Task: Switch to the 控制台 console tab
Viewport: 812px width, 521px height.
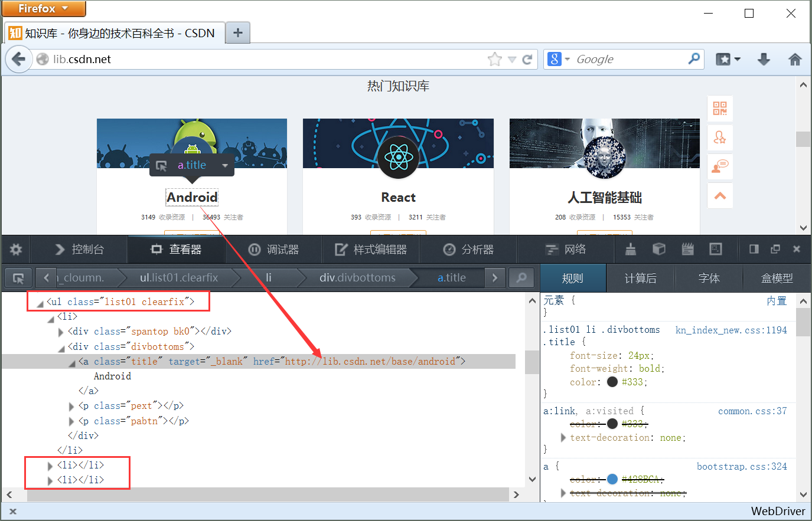Action: click(79, 250)
